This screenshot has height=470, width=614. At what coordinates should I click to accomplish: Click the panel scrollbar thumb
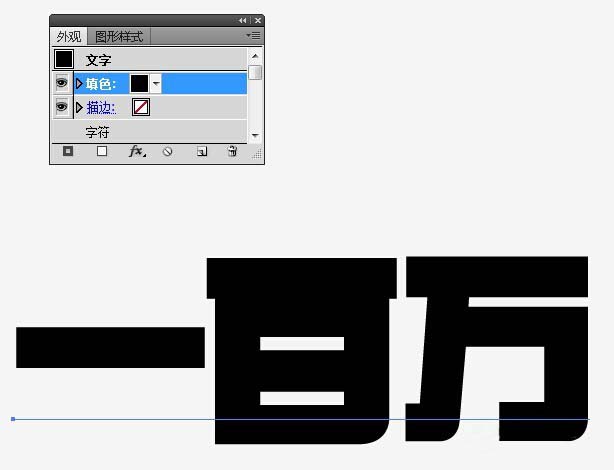255,72
